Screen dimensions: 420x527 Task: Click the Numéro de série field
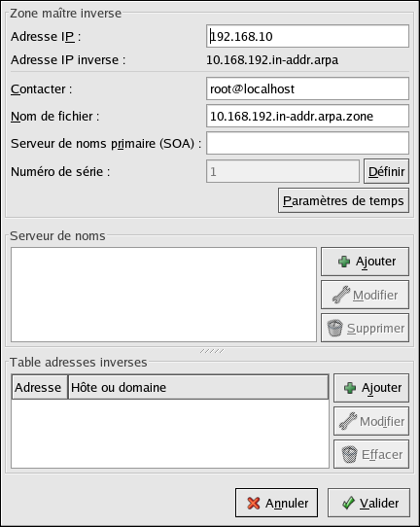click(283, 171)
